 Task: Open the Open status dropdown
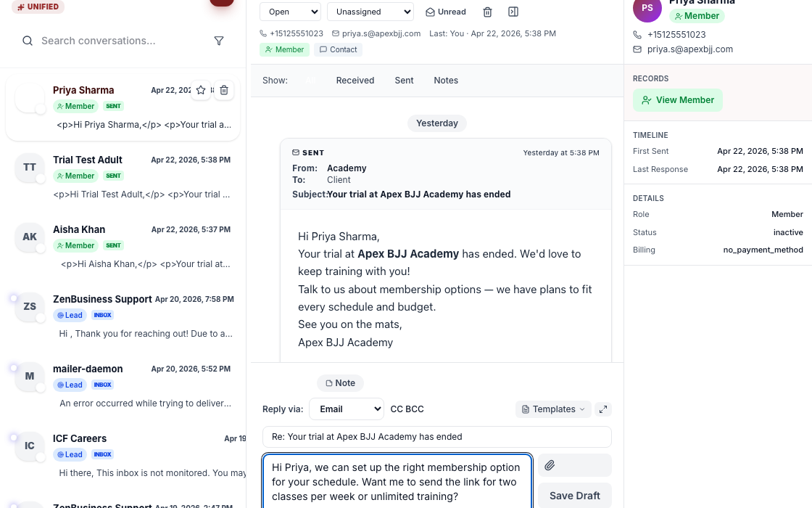290,12
